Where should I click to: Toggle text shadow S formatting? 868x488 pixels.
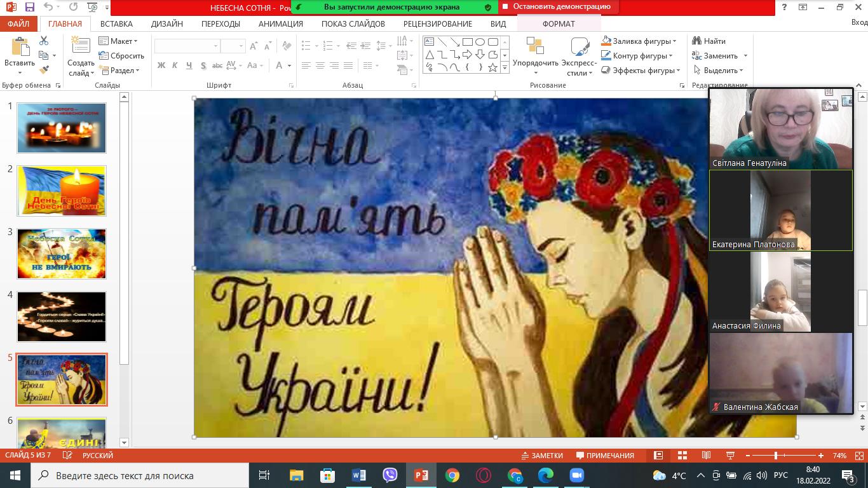click(x=203, y=65)
